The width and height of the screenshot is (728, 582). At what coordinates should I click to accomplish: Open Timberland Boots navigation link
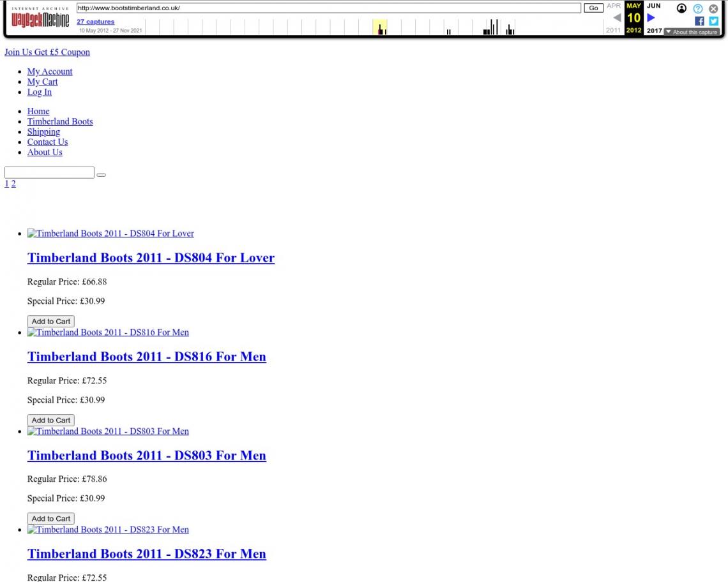60,122
